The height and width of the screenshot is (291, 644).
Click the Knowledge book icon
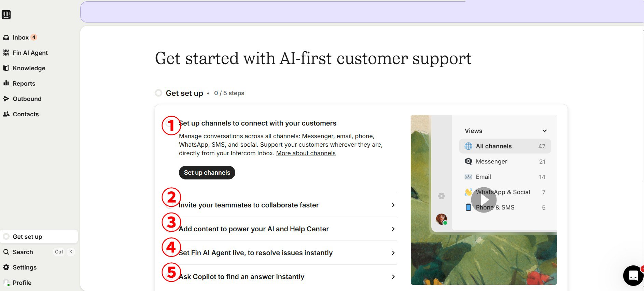[x=6, y=68]
